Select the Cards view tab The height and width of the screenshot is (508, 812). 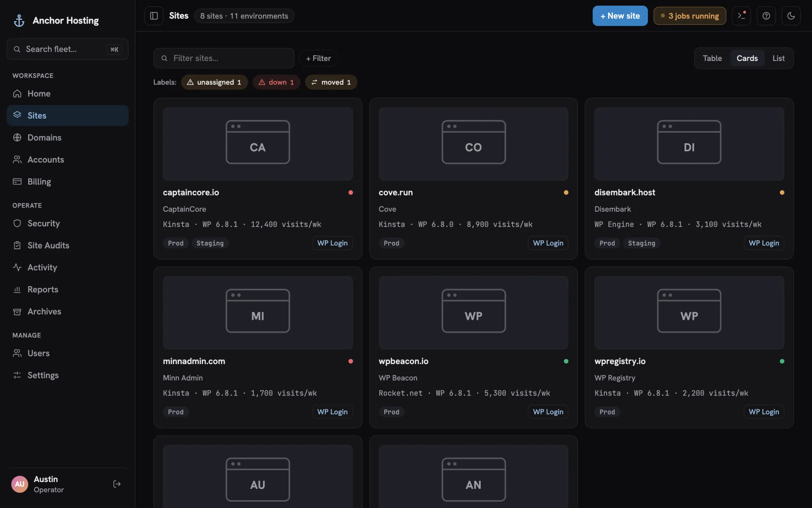coord(747,58)
